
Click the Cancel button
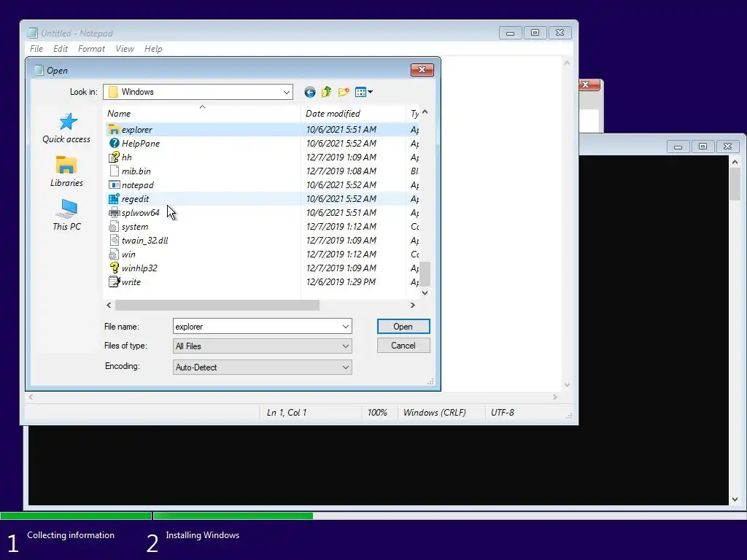pos(403,345)
